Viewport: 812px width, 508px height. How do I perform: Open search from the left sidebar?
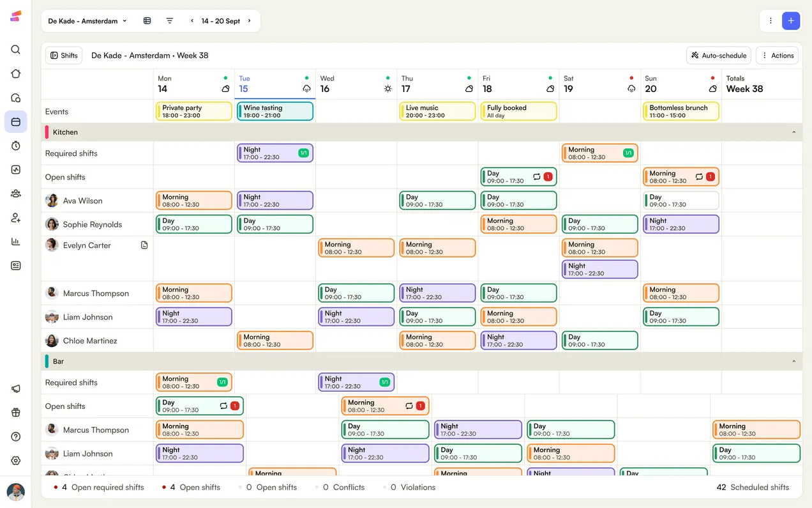pos(16,50)
